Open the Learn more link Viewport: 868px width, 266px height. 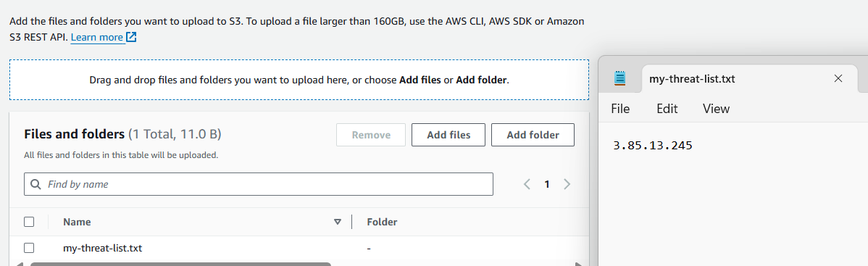tap(97, 38)
